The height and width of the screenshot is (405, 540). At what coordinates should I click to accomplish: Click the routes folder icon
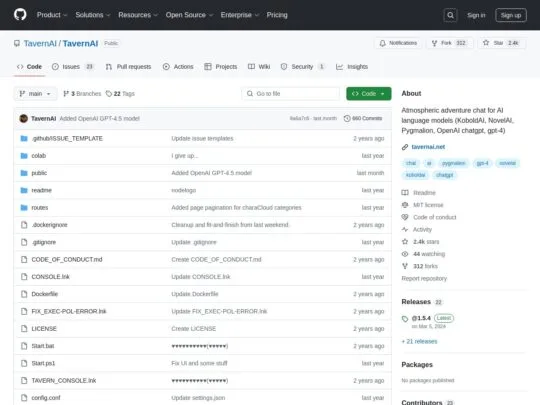(24, 208)
